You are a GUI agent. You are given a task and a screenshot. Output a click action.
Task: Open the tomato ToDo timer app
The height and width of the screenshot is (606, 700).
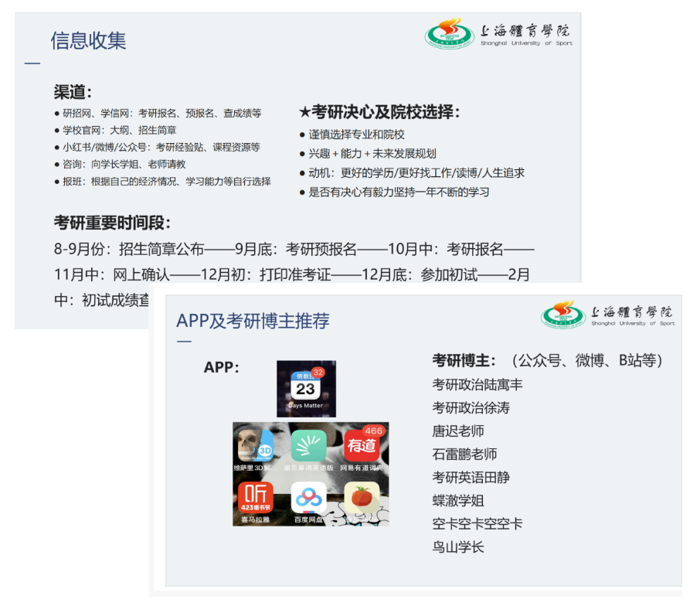362,498
